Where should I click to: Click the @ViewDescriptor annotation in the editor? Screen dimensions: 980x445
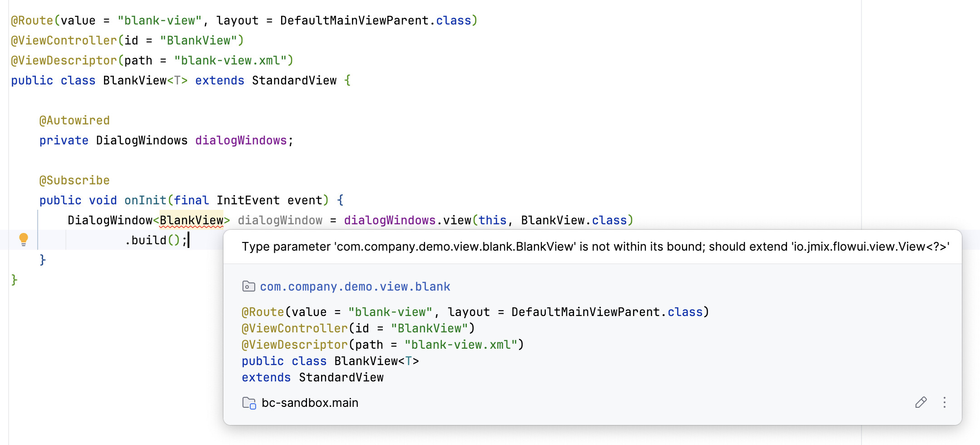(64, 60)
